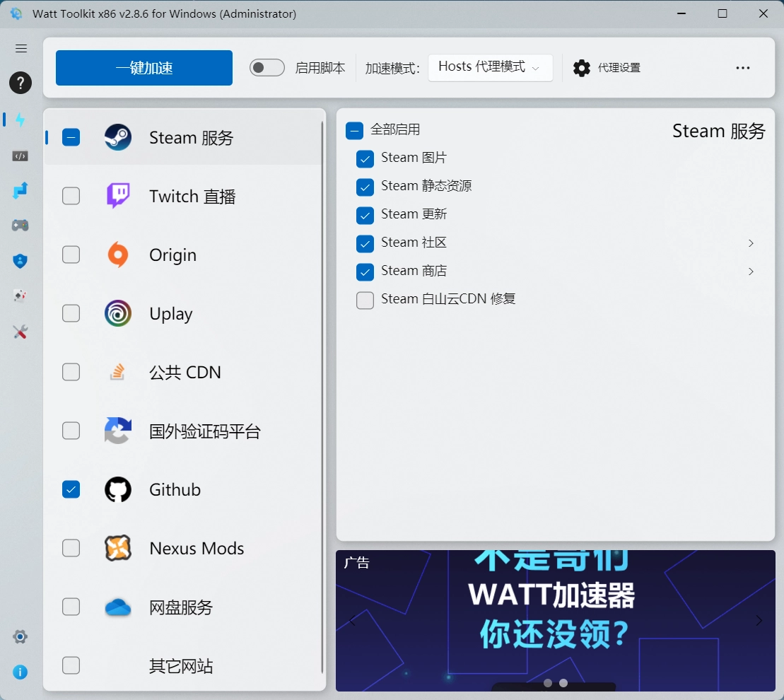Open the hamburger menu in sidebar
Image resolution: width=784 pixels, height=700 pixels.
[21, 49]
